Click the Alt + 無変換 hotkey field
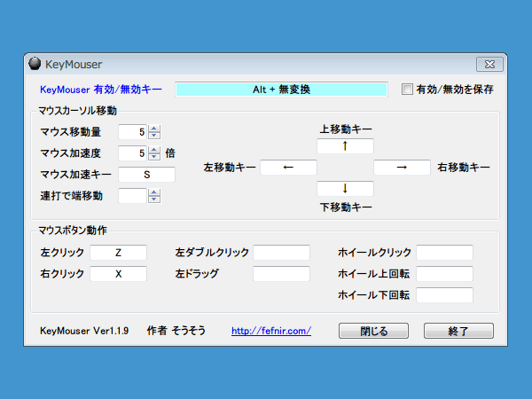The height and width of the screenshot is (399, 532). pos(281,90)
